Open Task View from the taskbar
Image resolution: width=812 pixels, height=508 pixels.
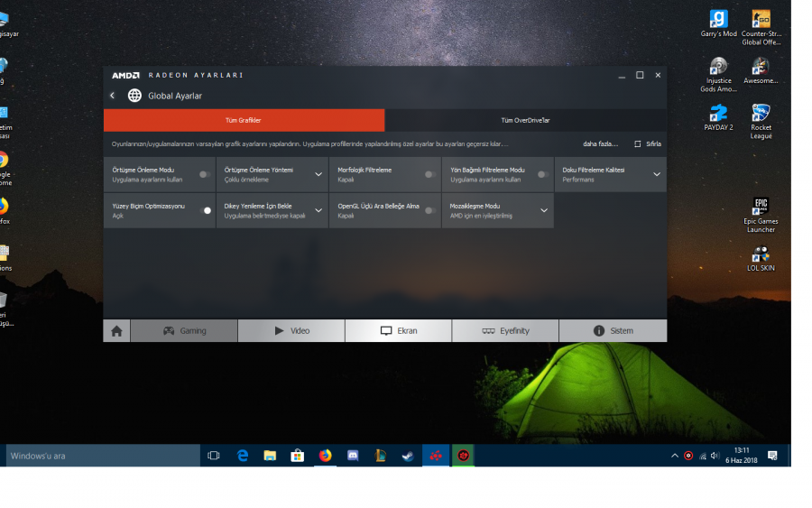coord(213,456)
